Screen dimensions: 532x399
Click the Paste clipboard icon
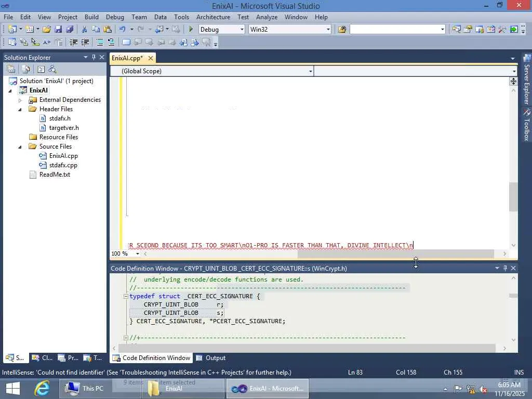pos(108,30)
